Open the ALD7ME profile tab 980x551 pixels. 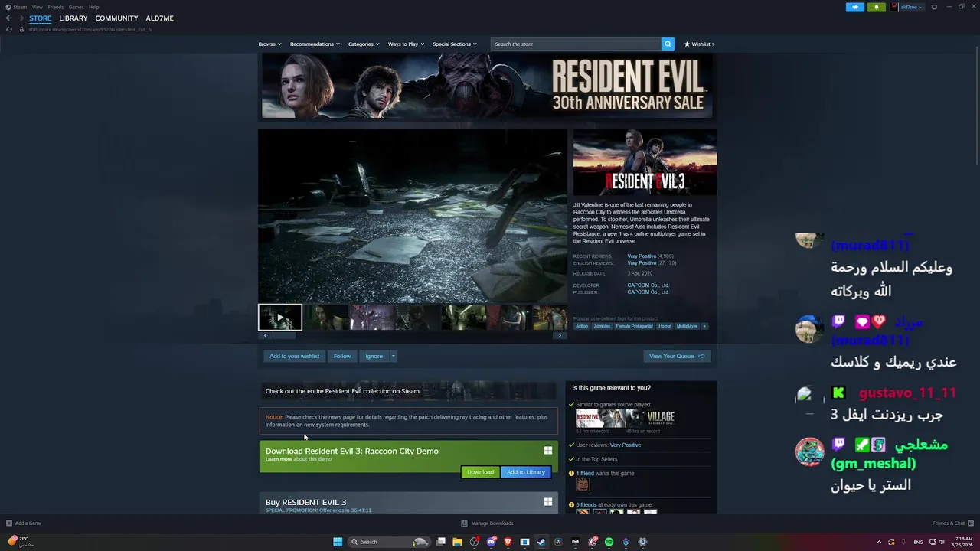click(x=160, y=18)
